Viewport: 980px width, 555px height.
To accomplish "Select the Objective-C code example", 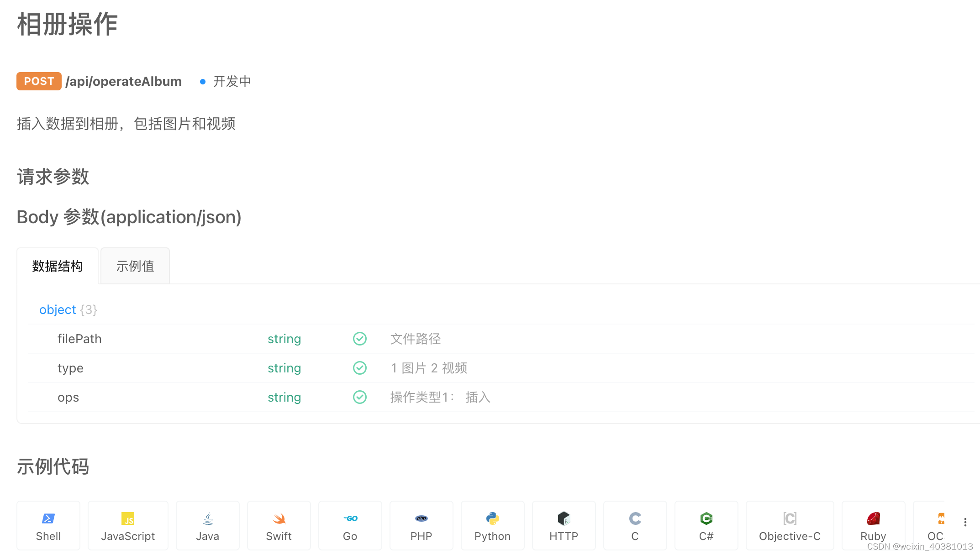I will (x=790, y=525).
